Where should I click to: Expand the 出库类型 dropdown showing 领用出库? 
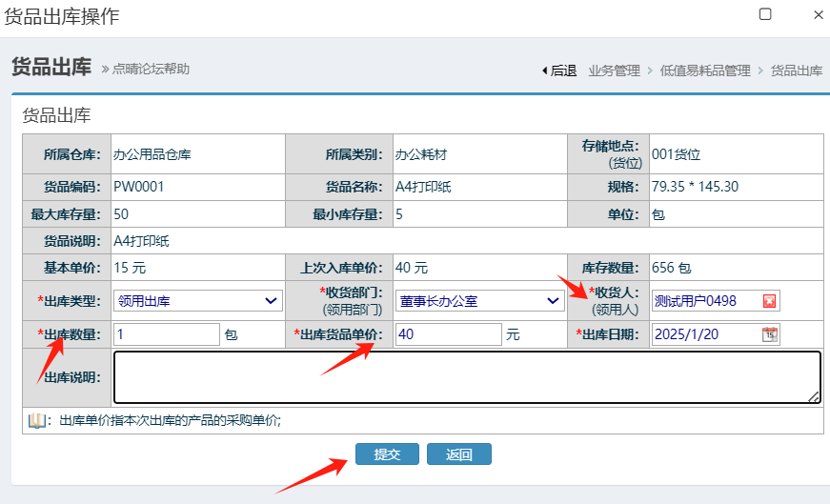(198, 301)
